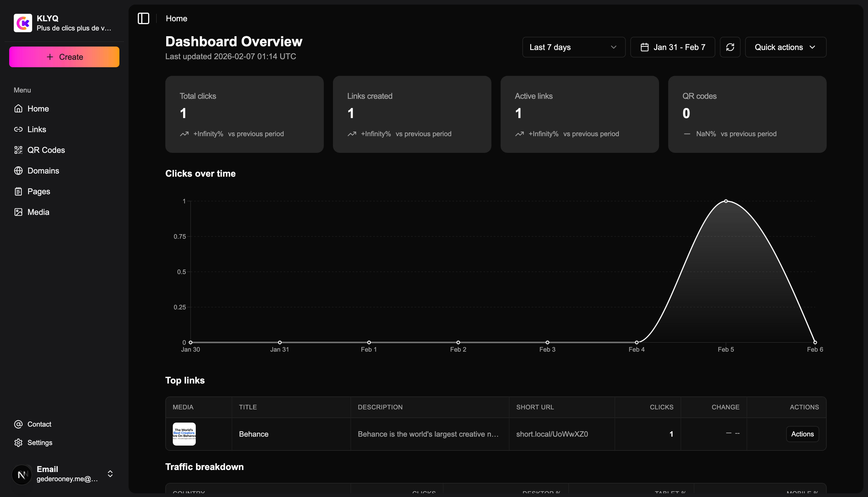868x497 pixels.
Task: Select the Home menu item
Action: tap(38, 109)
